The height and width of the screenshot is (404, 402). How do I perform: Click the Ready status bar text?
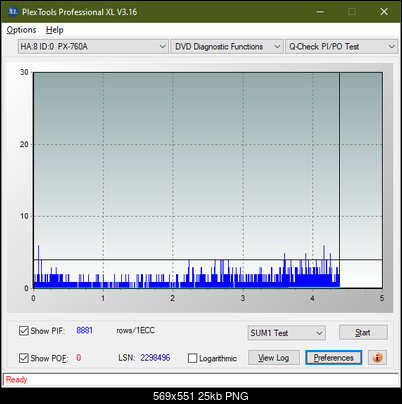tap(16, 379)
